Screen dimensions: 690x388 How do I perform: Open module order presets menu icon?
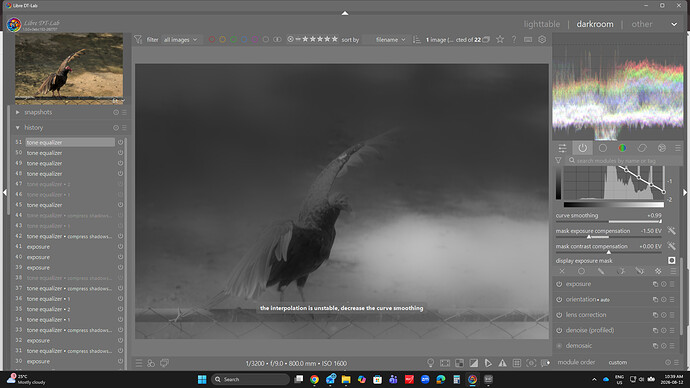click(x=676, y=362)
